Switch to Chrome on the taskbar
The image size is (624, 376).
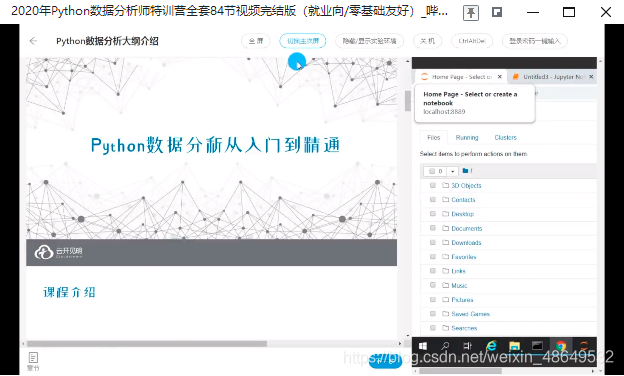click(561, 346)
